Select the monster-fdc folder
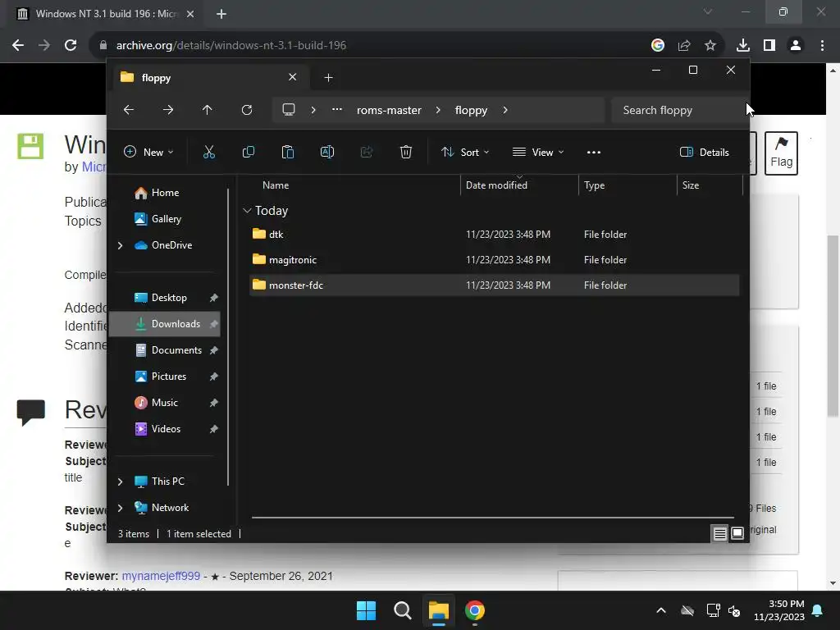840x630 pixels. click(x=494, y=285)
